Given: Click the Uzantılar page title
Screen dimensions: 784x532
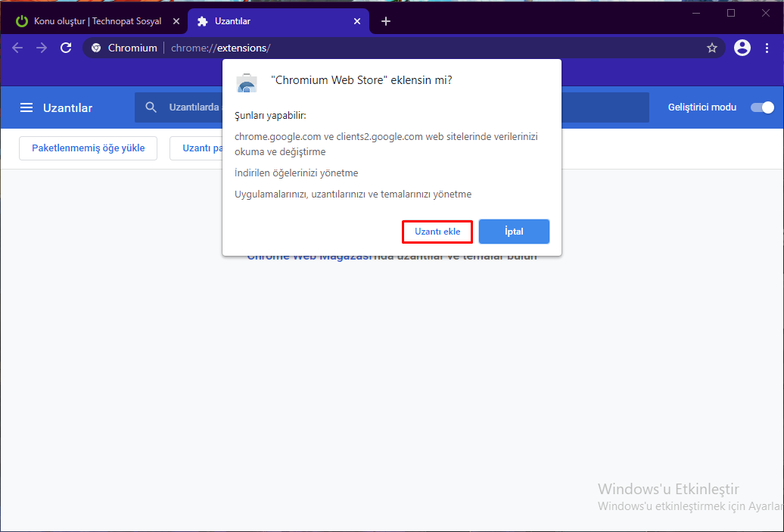Looking at the screenshot, I should [67, 108].
